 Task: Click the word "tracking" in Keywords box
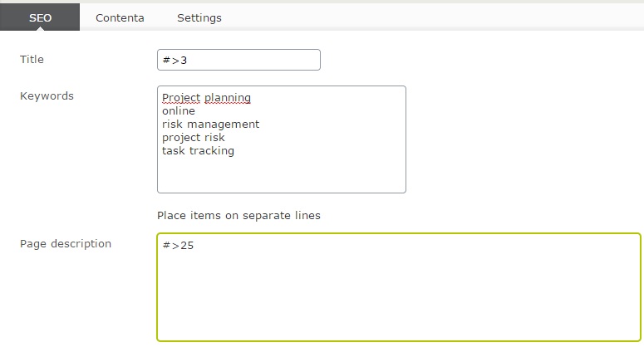click(x=211, y=151)
